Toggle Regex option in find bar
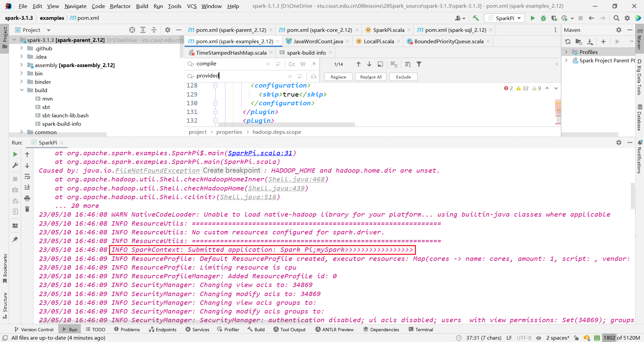The height and width of the screenshot is (342, 644). point(314,64)
